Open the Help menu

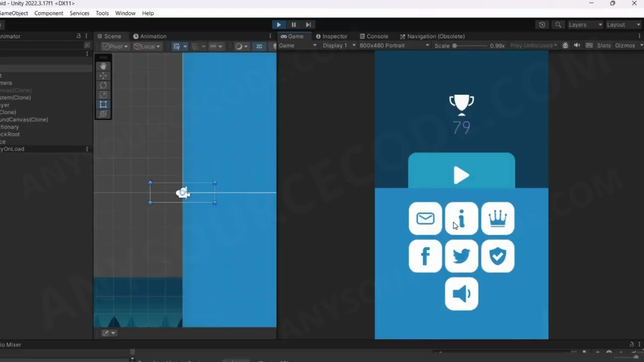(x=148, y=13)
